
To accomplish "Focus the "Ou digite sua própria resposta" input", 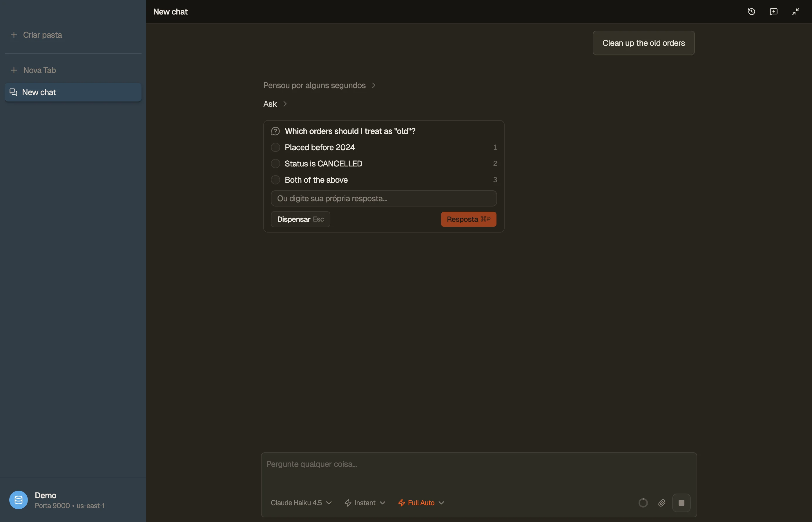I will click(384, 198).
